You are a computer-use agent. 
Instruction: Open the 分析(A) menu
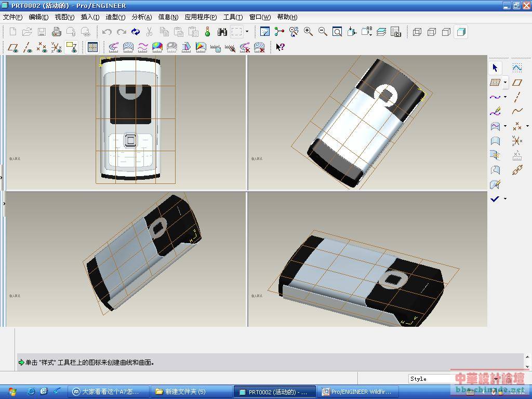tap(141, 17)
